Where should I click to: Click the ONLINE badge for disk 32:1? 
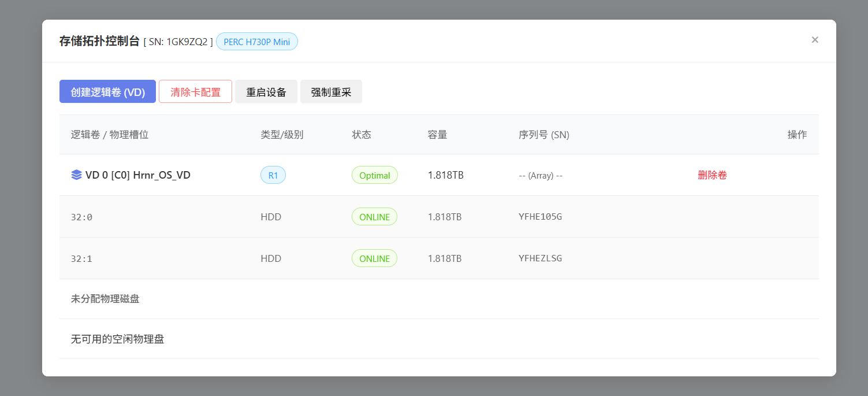point(374,258)
